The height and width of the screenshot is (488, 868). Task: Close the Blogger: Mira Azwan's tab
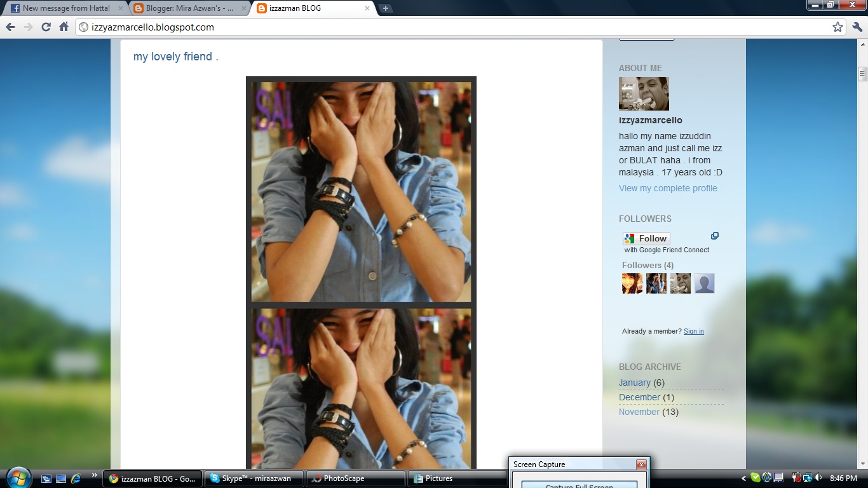(x=244, y=8)
